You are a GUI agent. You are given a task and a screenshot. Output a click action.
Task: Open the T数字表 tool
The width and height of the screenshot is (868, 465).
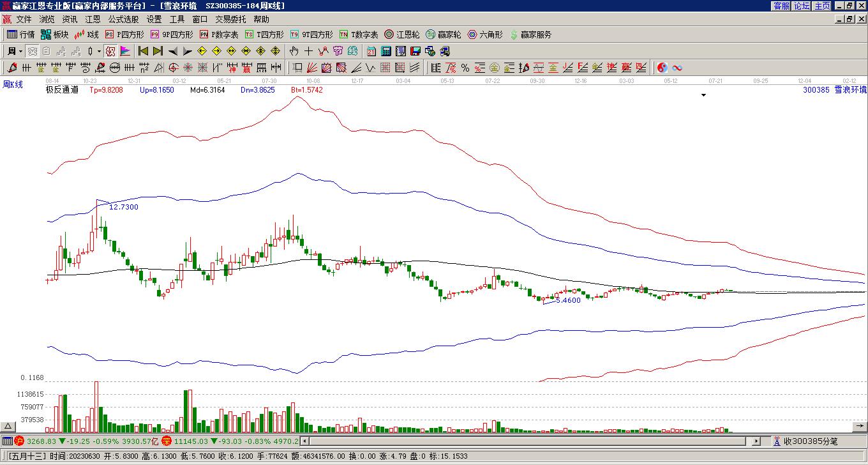tap(359, 34)
